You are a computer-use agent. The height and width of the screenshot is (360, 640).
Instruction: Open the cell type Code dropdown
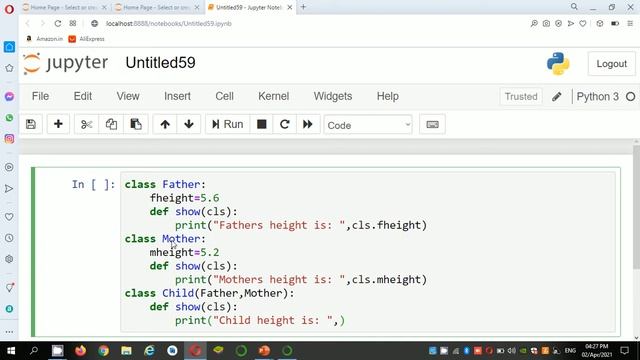[368, 125]
